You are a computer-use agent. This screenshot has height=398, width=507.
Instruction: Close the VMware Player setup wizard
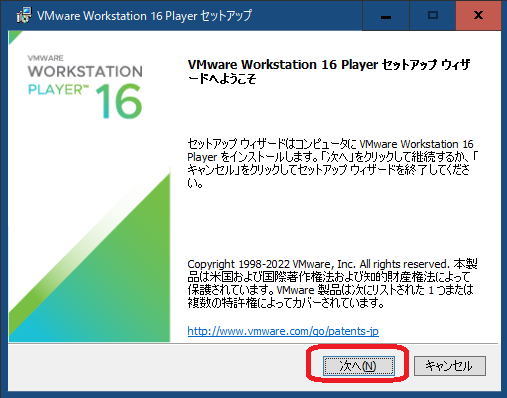478,15
